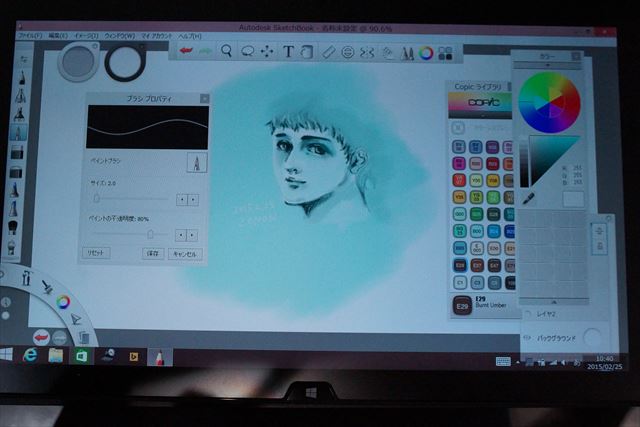Click the black ring color puck

125,63
